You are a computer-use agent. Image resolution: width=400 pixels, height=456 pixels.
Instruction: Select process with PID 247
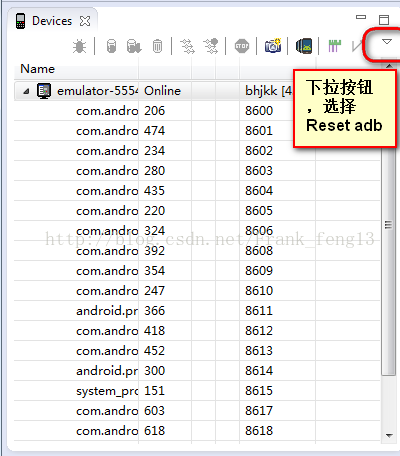point(197,291)
